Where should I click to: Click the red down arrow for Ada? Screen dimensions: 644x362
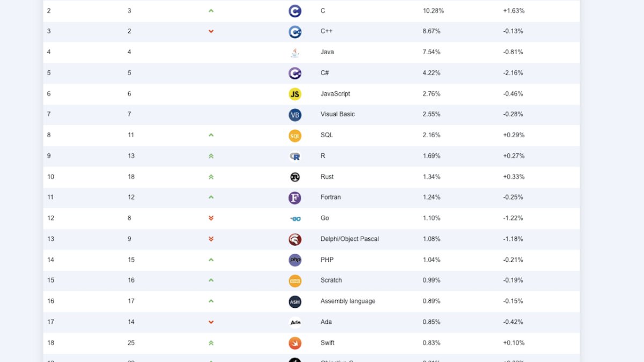[211, 322]
